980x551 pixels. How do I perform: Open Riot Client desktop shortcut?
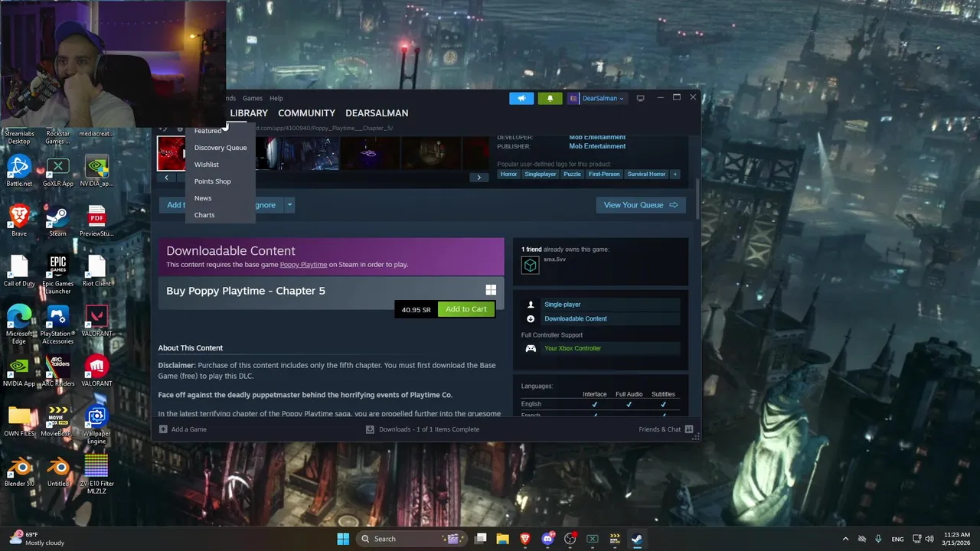tap(96, 271)
